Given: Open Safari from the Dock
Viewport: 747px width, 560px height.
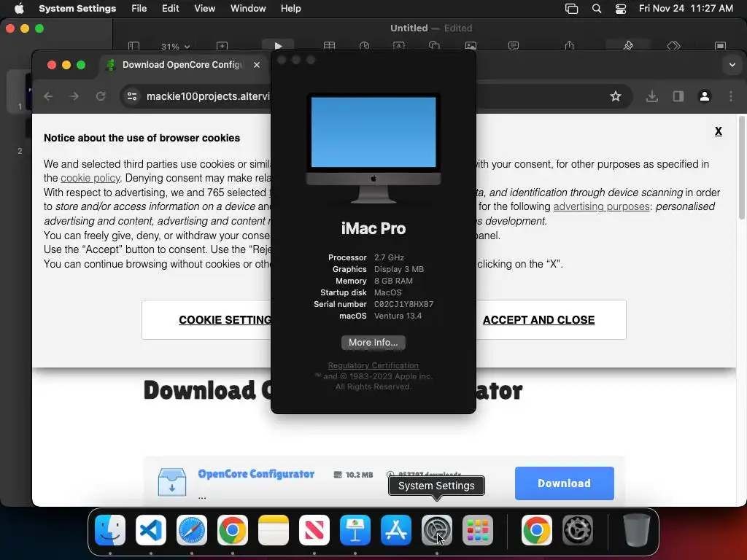Looking at the screenshot, I should (x=192, y=530).
